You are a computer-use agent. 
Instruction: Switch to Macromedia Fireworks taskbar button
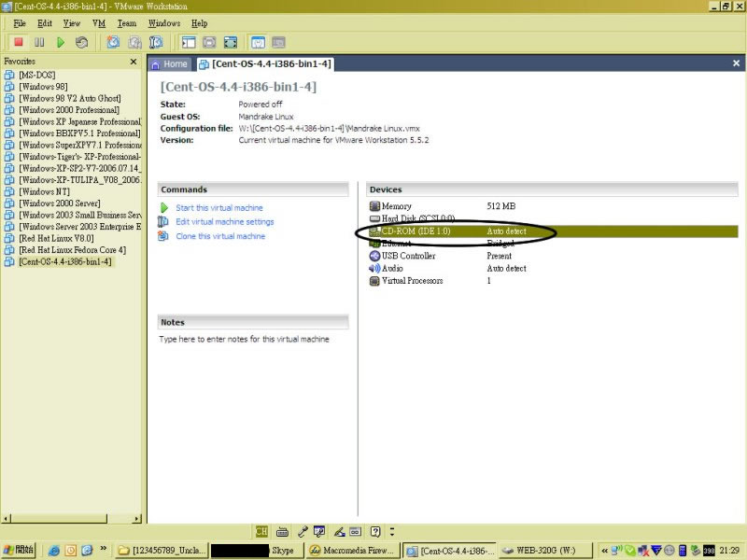(352, 551)
